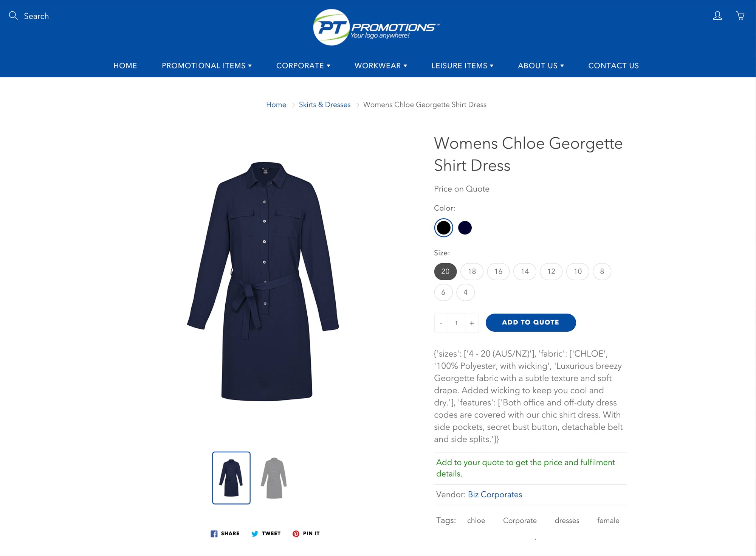
Task: Click the Add to Quote button
Action: click(x=531, y=323)
